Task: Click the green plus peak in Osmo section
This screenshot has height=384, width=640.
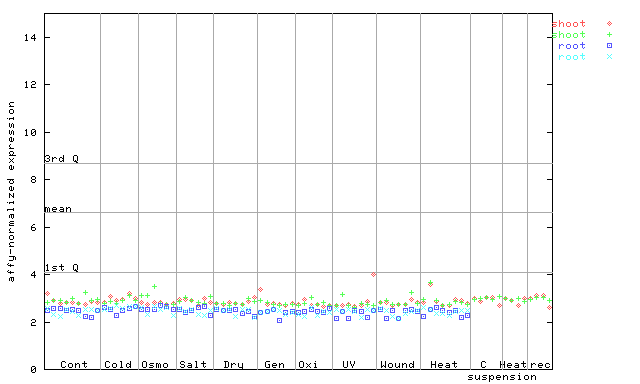Action: point(154,286)
